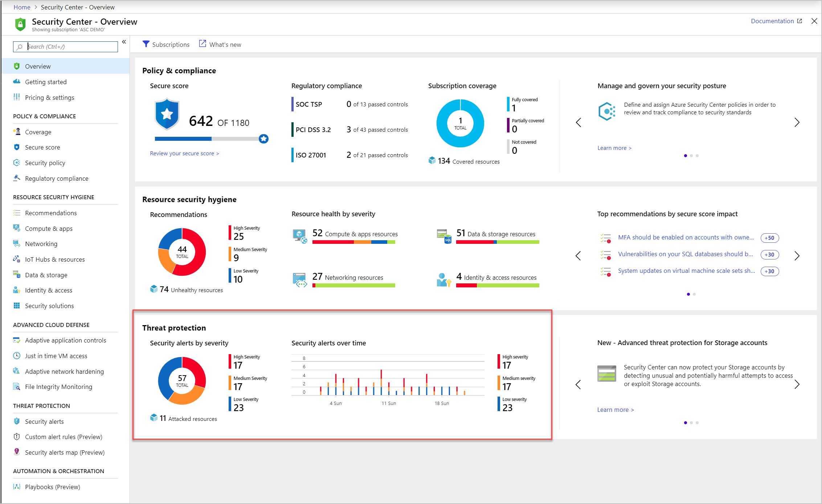Show previous top recommendations page
Viewport: 822px width, 504px height.
[578, 256]
